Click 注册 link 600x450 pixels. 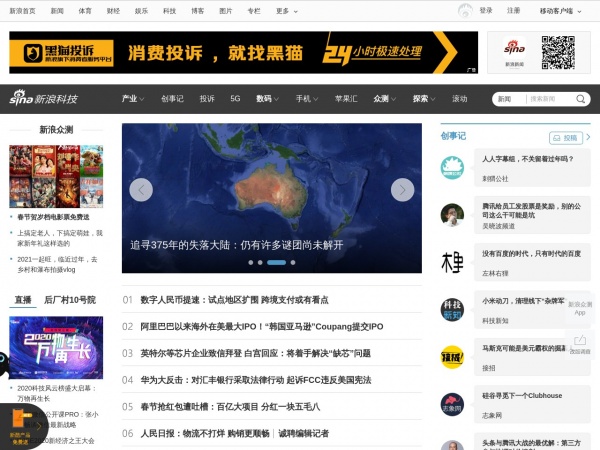513,11
